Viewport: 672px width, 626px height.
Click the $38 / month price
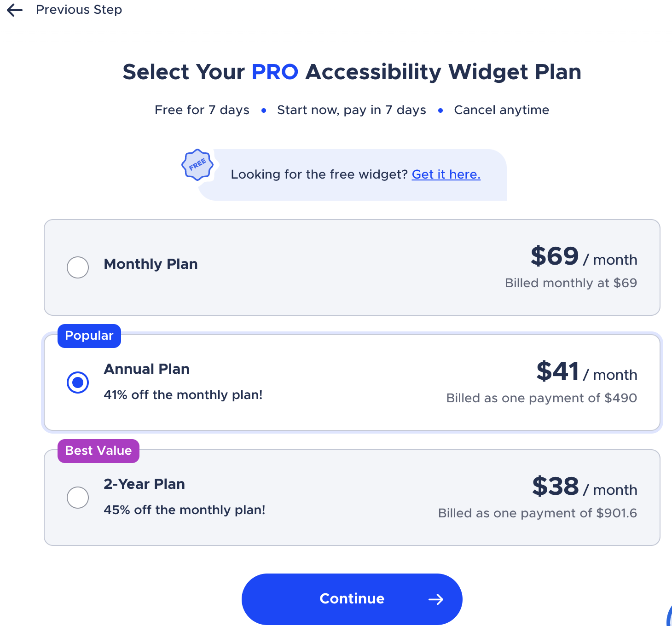tap(585, 487)
